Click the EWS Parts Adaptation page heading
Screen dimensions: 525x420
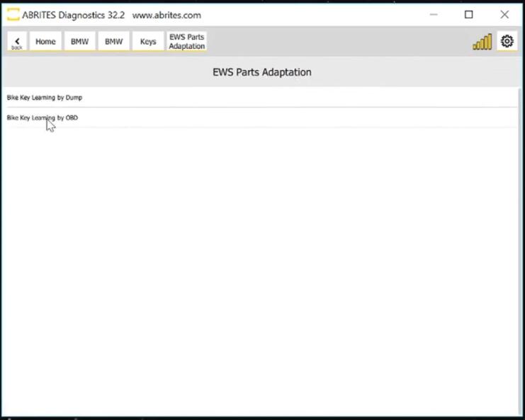tap(262, 72)
